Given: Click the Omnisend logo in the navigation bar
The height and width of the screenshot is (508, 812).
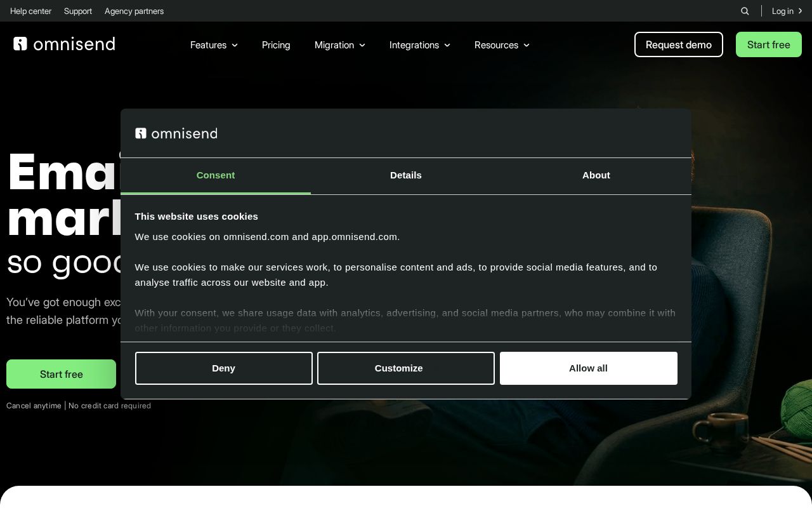Looking at the screenshot, I should (x=63, y=44).
